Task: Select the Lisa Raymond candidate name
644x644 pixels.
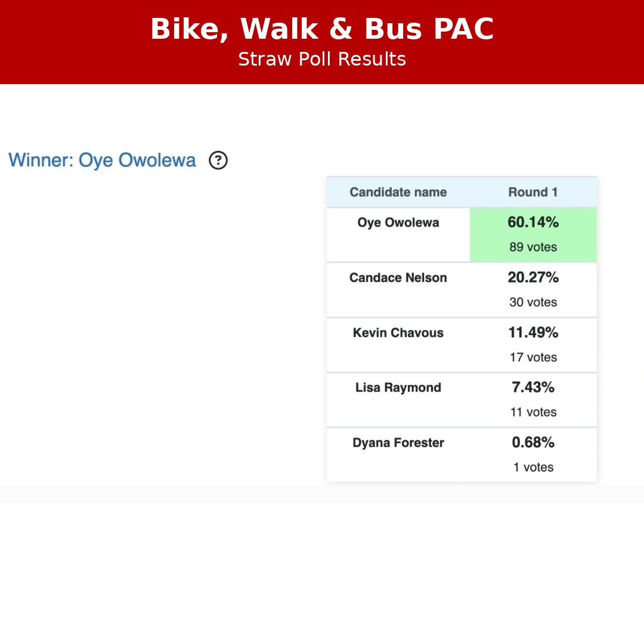Action: 398,388
